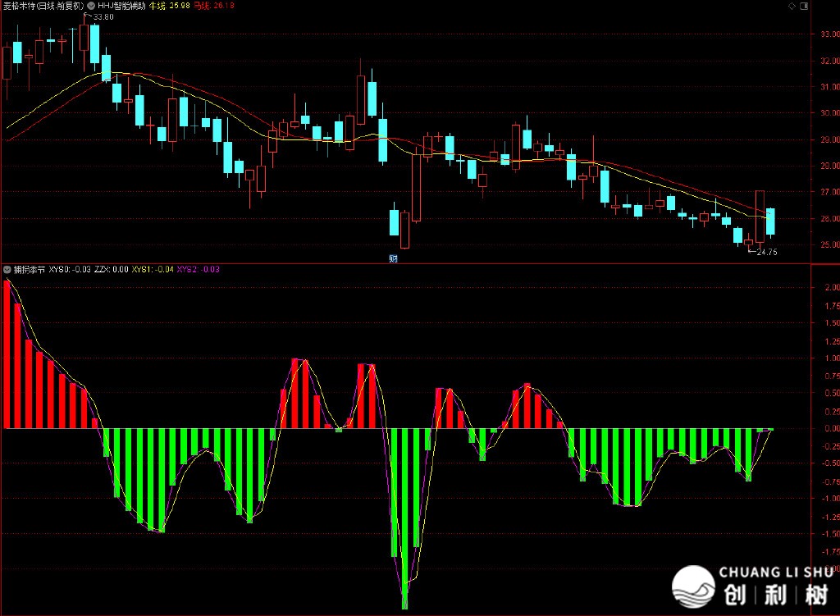This screenshot has width=840, height=616.
Task: Click the 33.80 high price marker
Action: click(103, 17)
